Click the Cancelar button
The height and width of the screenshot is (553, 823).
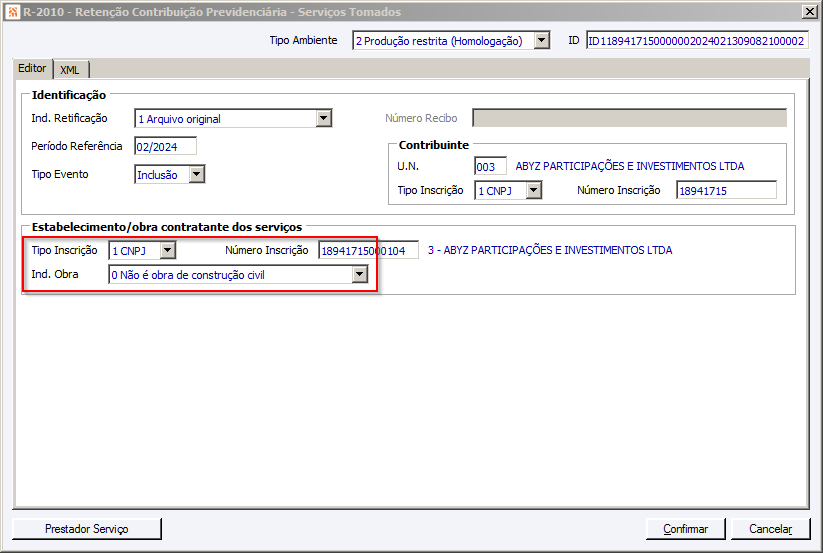[x=771, y=529]
